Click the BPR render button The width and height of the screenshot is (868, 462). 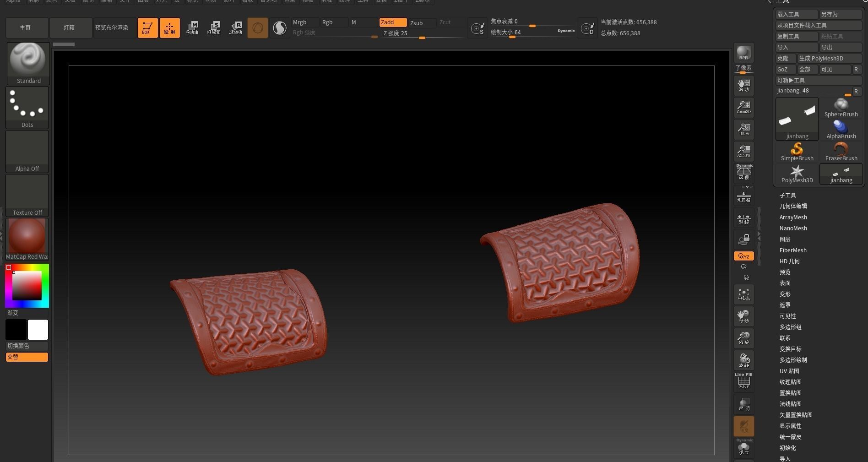(x=743, y=53)
